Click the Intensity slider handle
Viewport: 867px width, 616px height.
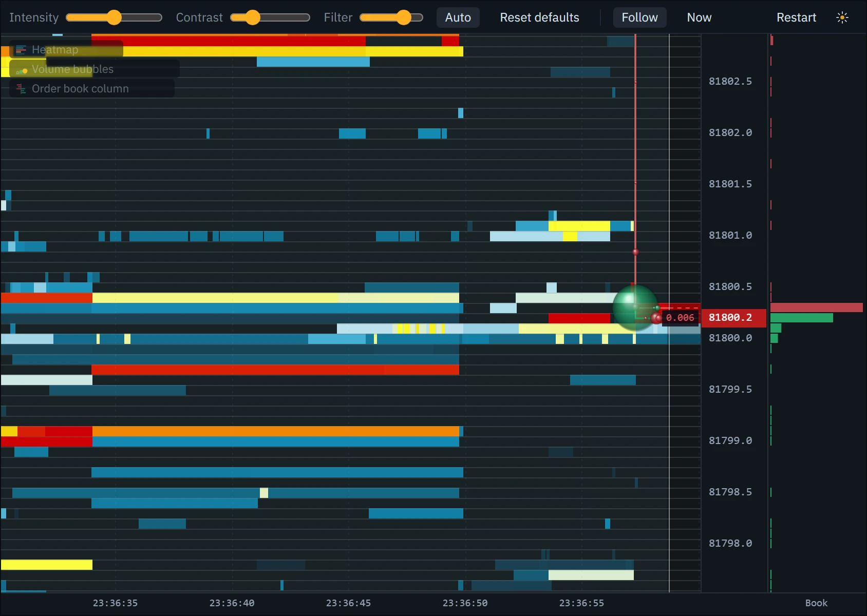[114, 17]
